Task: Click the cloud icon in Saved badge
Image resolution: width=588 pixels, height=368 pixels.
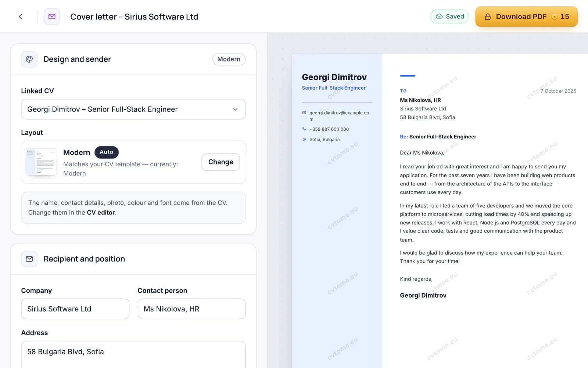Action: 439,16
